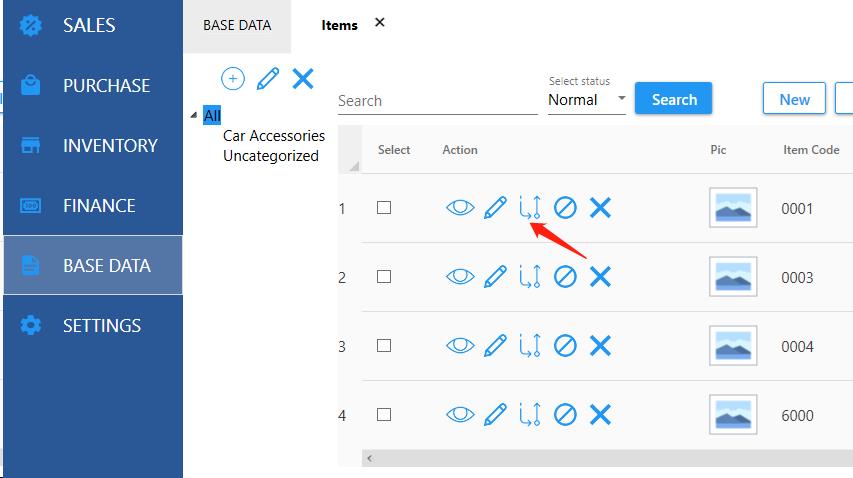Switch to the BASE DATA tab
The height and width of the screenshot is (478, 853).
click(x=237, y=25)
